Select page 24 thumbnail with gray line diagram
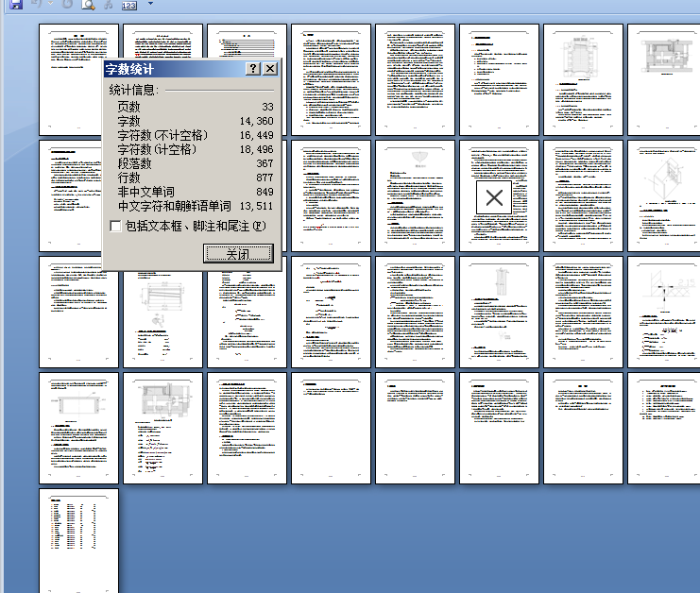 click(664, 312)
